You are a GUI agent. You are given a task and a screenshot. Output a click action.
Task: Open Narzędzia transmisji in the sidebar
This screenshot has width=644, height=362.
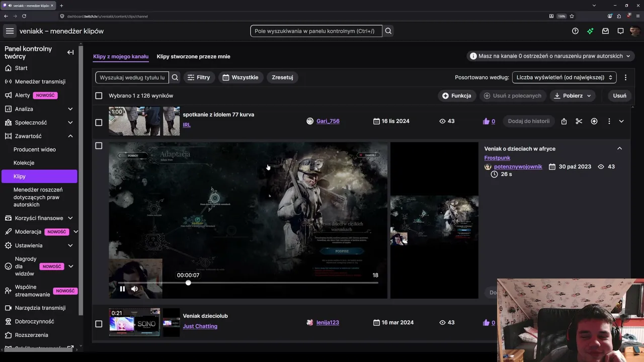tap(39, 308)
